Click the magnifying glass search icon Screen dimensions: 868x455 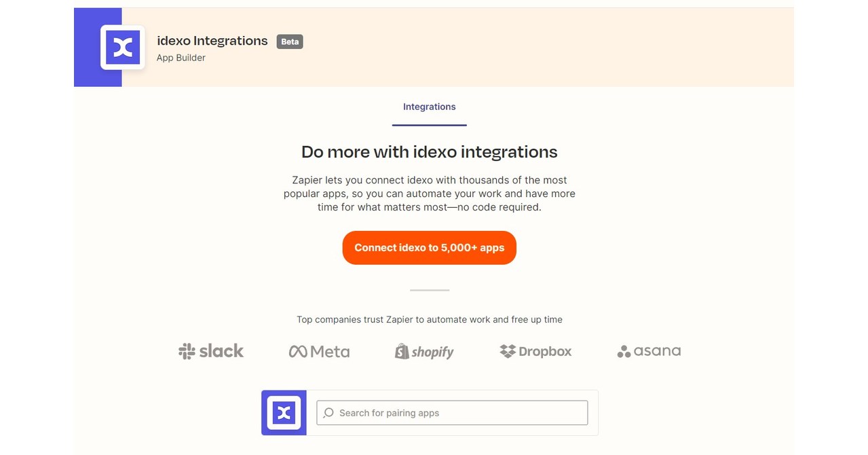click(x=328, y=412)
